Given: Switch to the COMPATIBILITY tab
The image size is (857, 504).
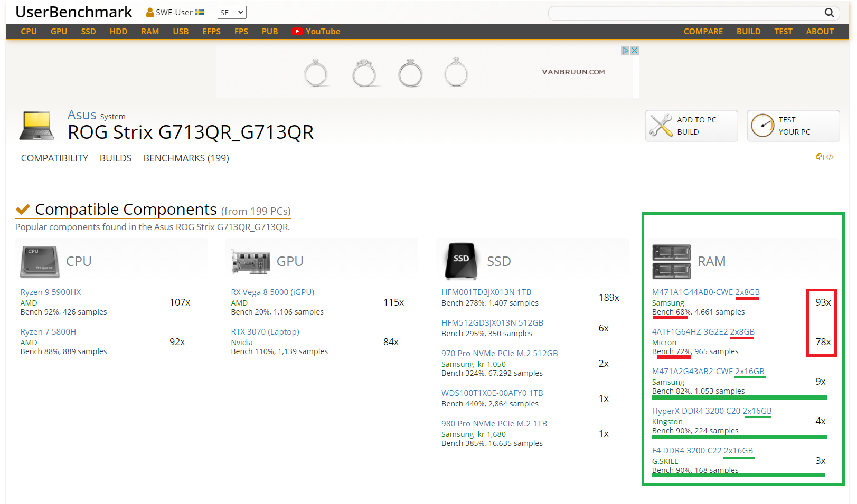Looking at the screenshot, I should click(x=54, y=158).
